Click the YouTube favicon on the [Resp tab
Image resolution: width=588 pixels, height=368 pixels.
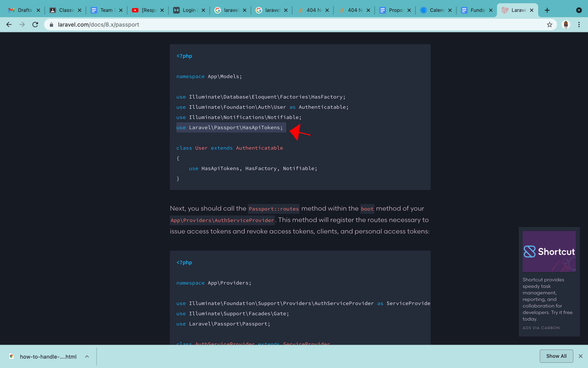click(135, 10)
